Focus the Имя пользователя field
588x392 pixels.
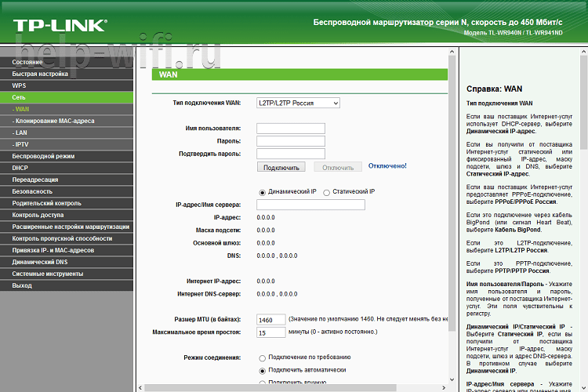(x=291, y=129)
